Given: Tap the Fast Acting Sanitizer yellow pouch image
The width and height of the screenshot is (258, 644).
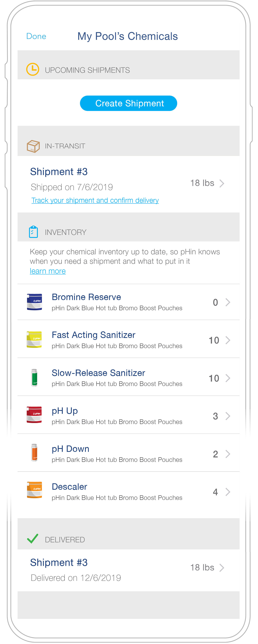Looking at the screenshot, I should pyautogui.click(x=35, y=339).
